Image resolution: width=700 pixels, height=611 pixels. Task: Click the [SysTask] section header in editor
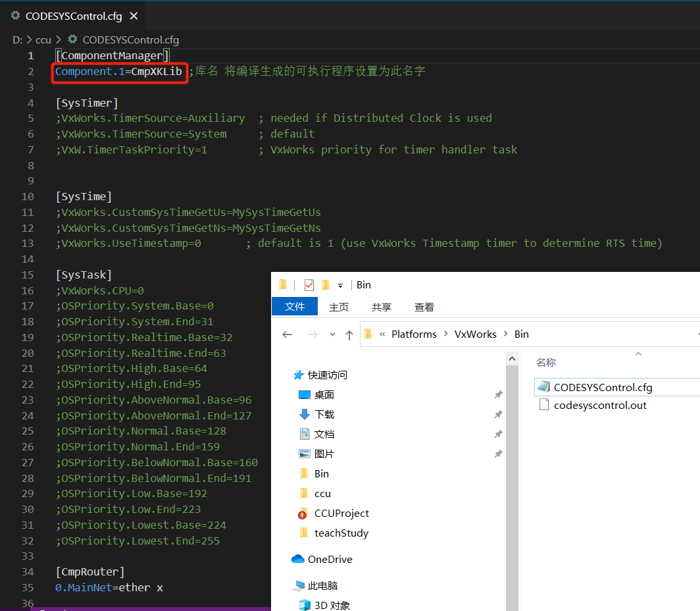tap(84, 275)
